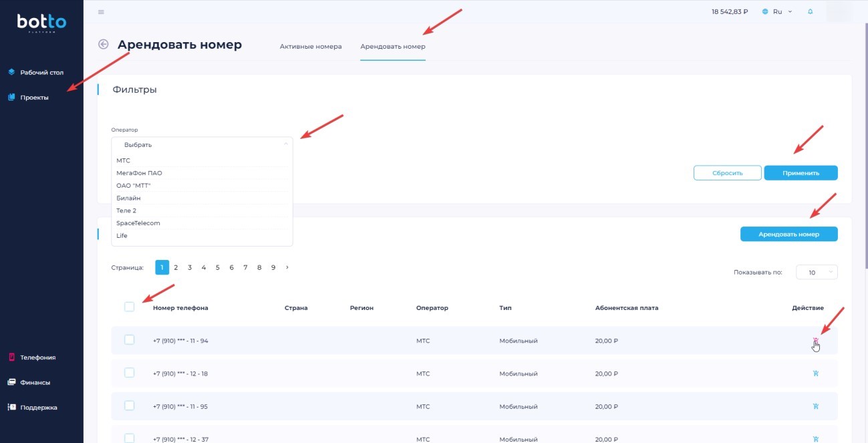
Task: Check the box for number +7 (910) *** - 12 - 18
Action: tap(130, 373)
